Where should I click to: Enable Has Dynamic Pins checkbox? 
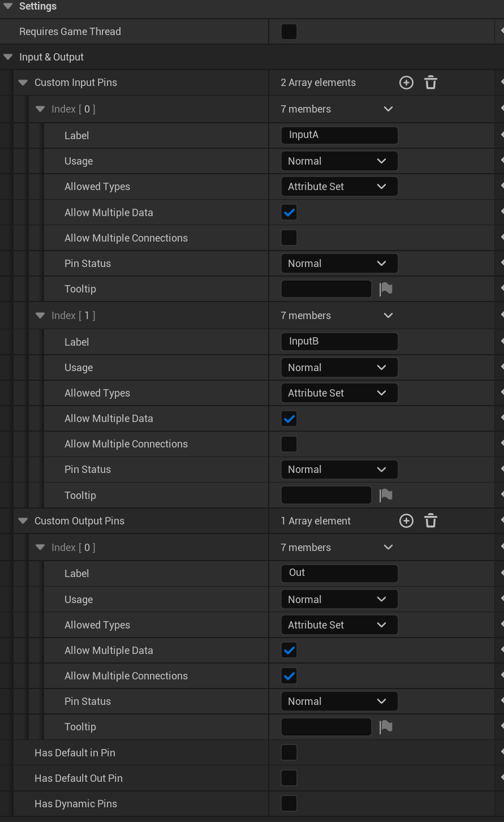pyautogui.click(x=289, y=803)
